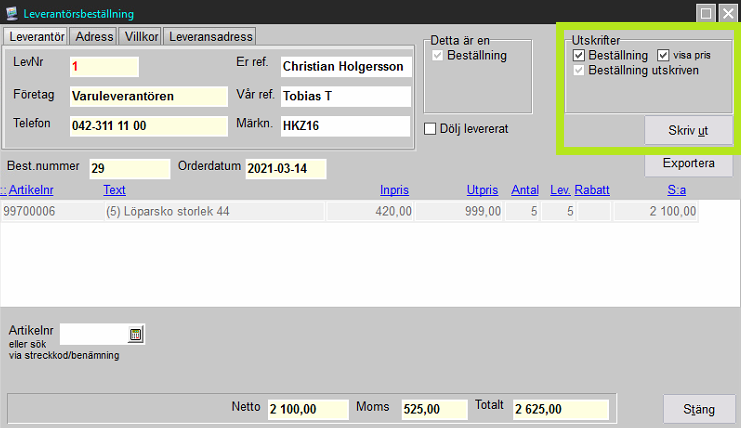Click the Stäng button
Screen dimensions: 741x428
699,409
